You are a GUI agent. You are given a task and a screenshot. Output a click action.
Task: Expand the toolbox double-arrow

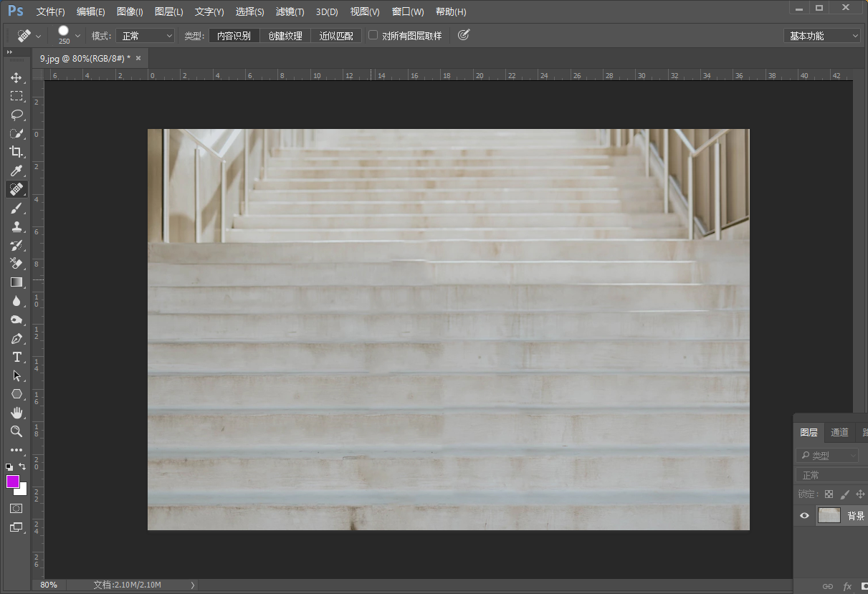(10, 52)
